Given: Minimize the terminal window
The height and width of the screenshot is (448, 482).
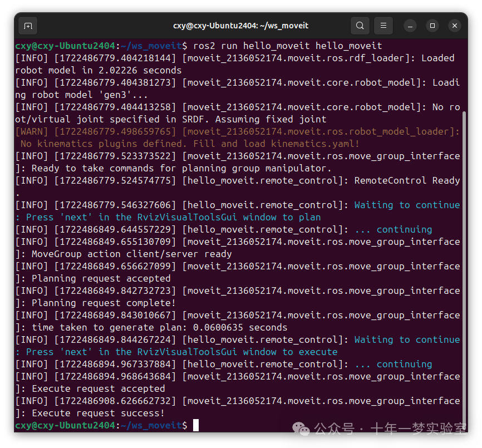Looking at the screenshot, I should (410, 26).
